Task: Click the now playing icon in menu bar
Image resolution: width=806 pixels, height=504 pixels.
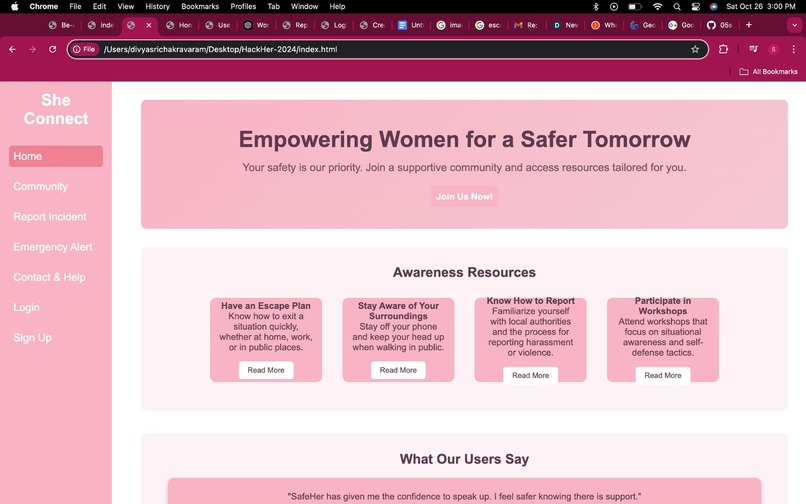Action: click(614, 6)
